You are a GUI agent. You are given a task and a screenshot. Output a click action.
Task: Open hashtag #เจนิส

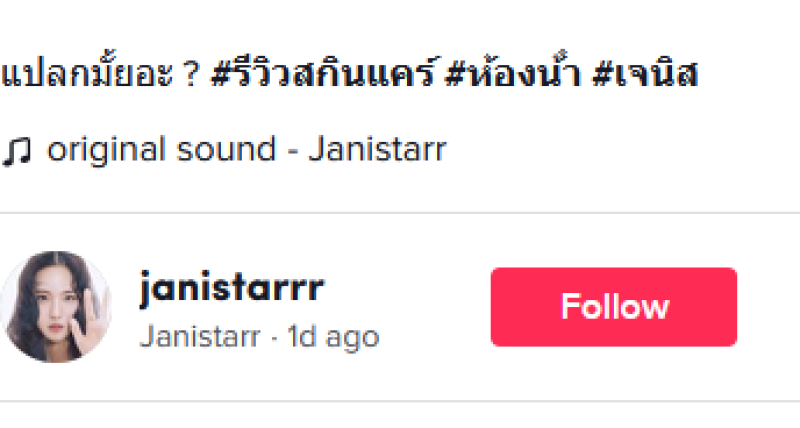click(x=645, y=75)
